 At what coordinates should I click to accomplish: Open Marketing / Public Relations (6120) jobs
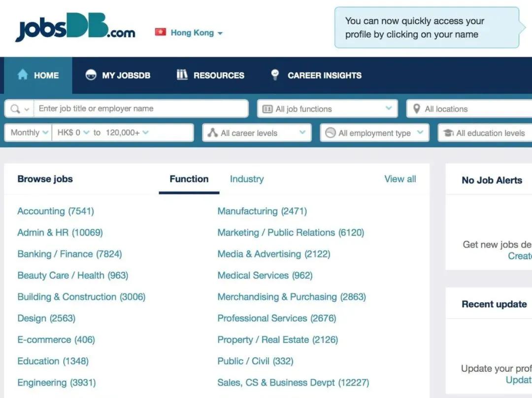pyautogui.click(x=291, y=233)
